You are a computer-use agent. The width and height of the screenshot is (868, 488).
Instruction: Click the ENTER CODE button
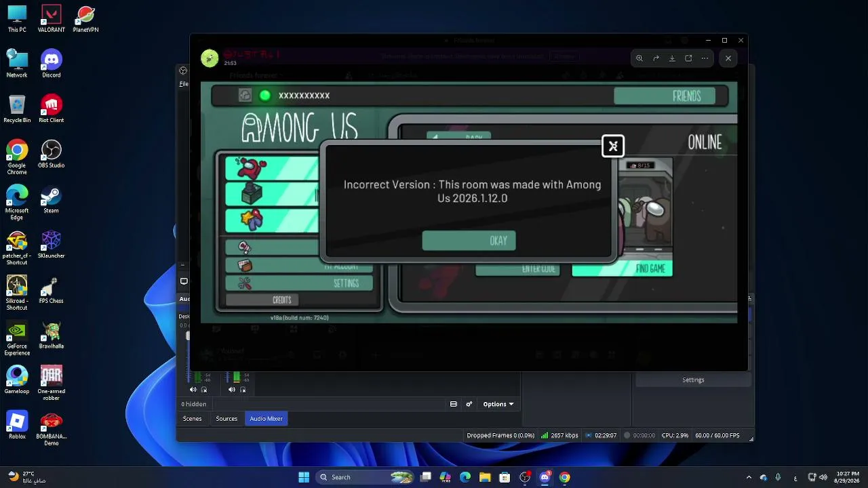click(x=518, y=268)
